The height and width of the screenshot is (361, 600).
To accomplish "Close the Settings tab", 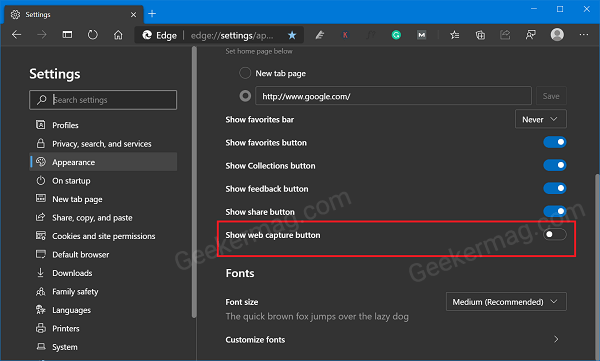I will [134, 15].
